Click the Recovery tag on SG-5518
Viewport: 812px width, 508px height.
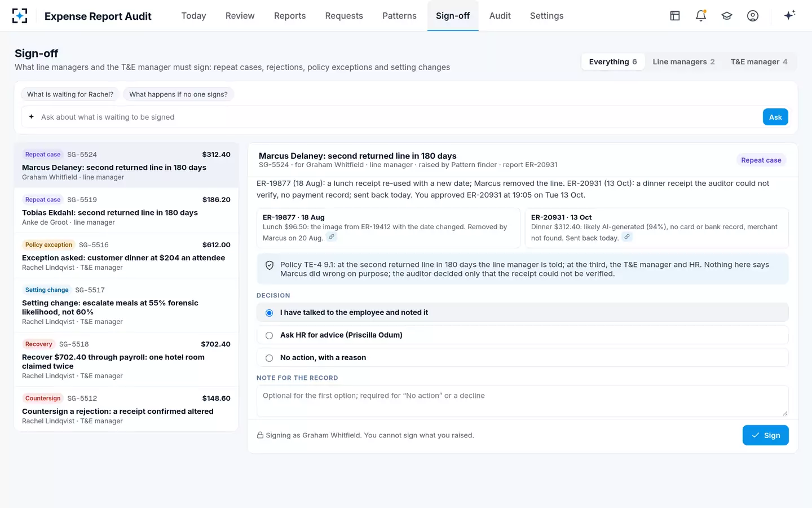point(38,344)
